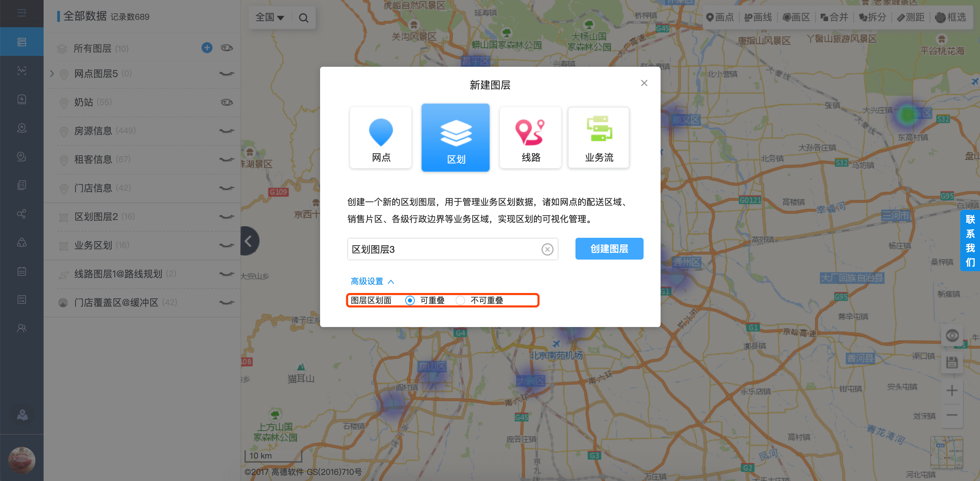Add a new layer with blue plus icon
This screenshot has width=980, height=481.
click(x=207, y=48)
